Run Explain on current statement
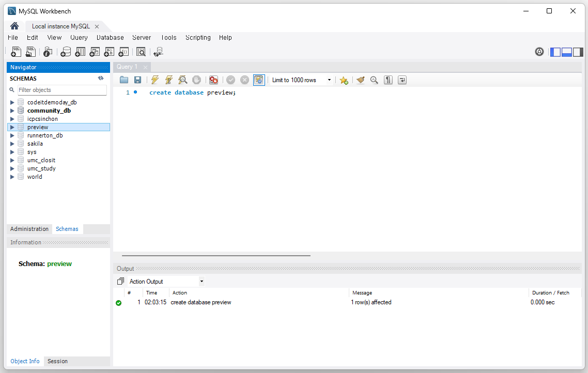588x373 pixels. (x=182, y=80)
